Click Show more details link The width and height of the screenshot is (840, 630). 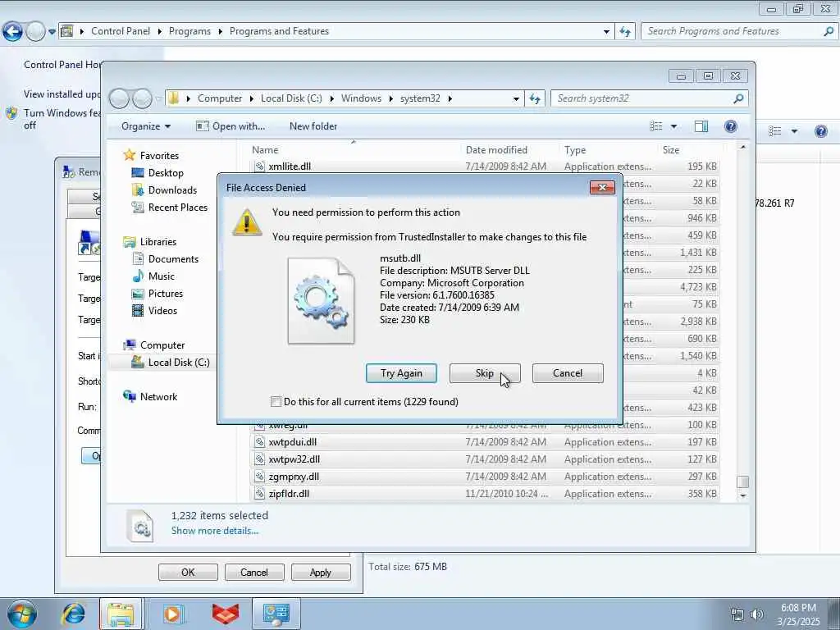pyautogui.click(x=215, y=531)
